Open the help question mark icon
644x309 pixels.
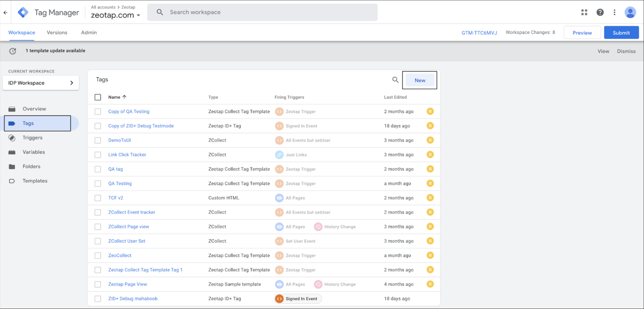600,12
